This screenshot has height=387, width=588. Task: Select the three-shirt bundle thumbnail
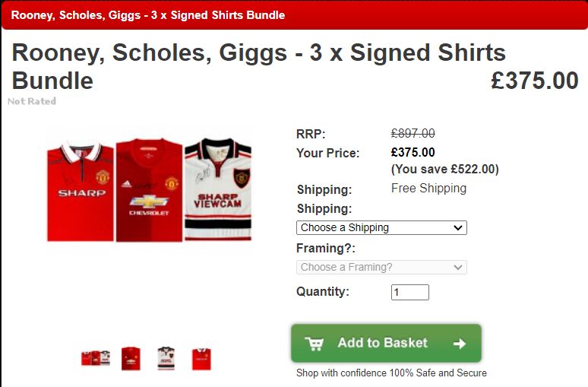click(x=96, y=358)
